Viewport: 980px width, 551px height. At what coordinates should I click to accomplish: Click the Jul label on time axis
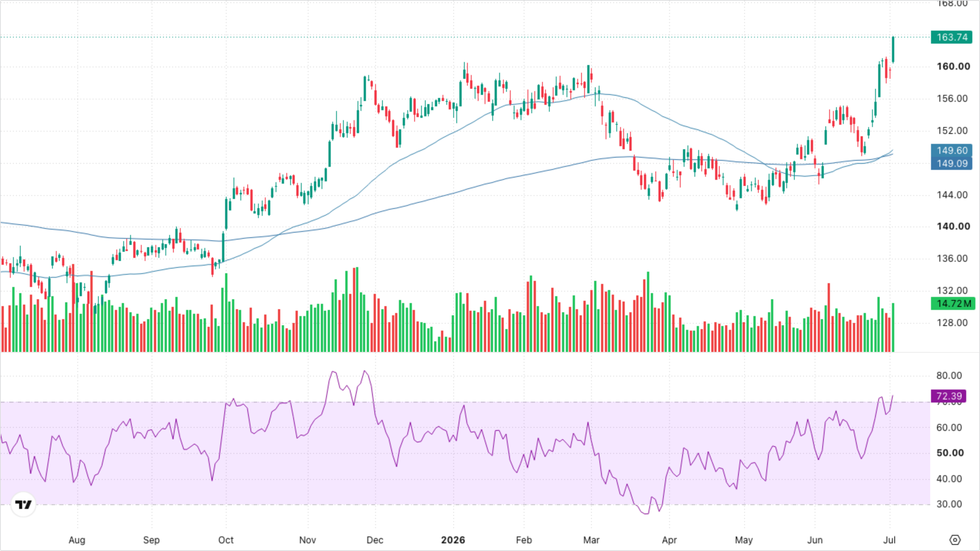pyautogui.click(x=889, y=540)
